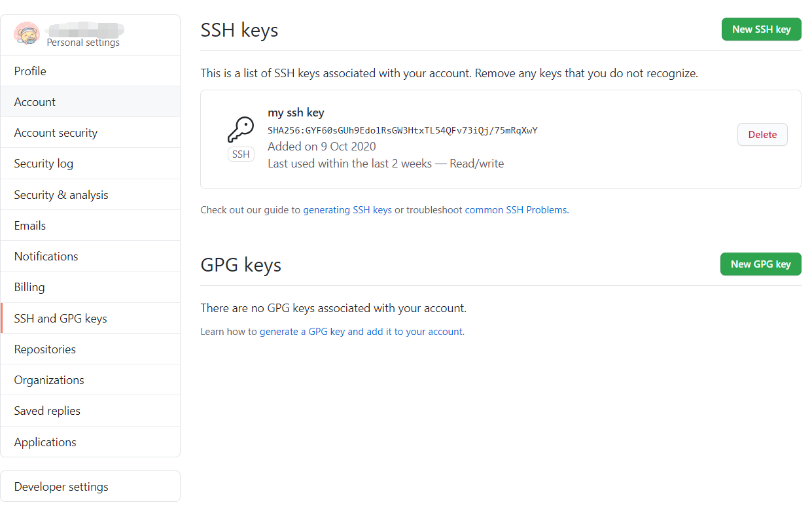Follow the common SSH Problems link
This screenshot has height=511, width=812.
point(516,211)
